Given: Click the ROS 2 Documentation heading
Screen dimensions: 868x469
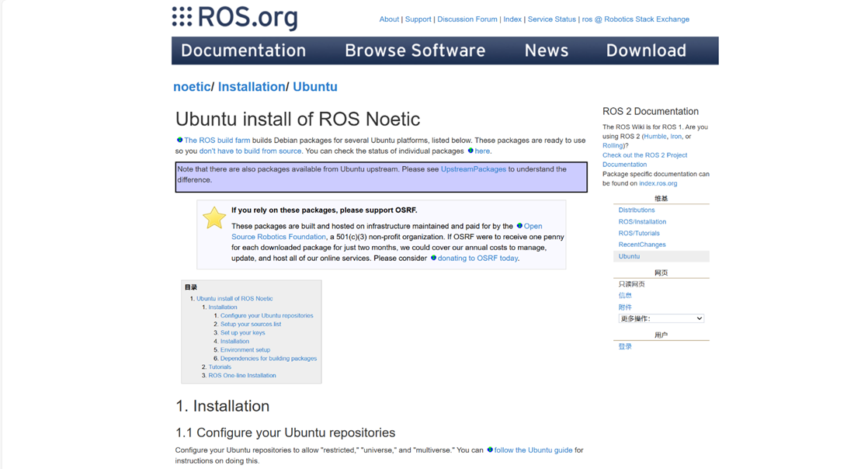Looking at the screenshot, I should 651,111.
